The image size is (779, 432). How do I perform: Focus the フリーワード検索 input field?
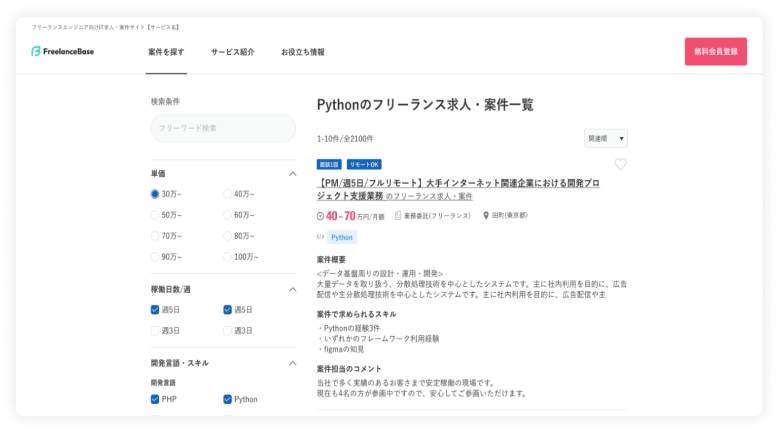click(x=223, y=128)
